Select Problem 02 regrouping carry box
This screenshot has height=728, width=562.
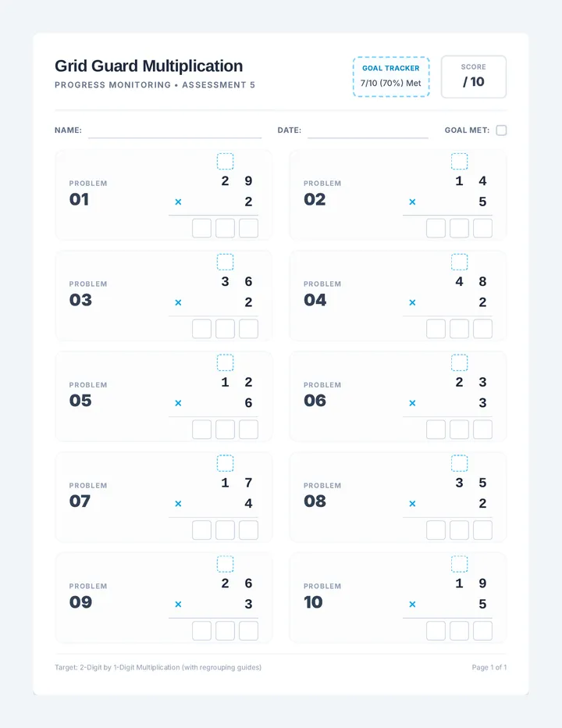[460, 162]
